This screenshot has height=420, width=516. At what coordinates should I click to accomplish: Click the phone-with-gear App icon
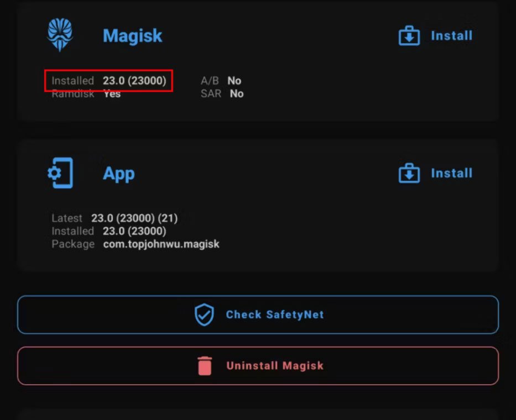60,173
